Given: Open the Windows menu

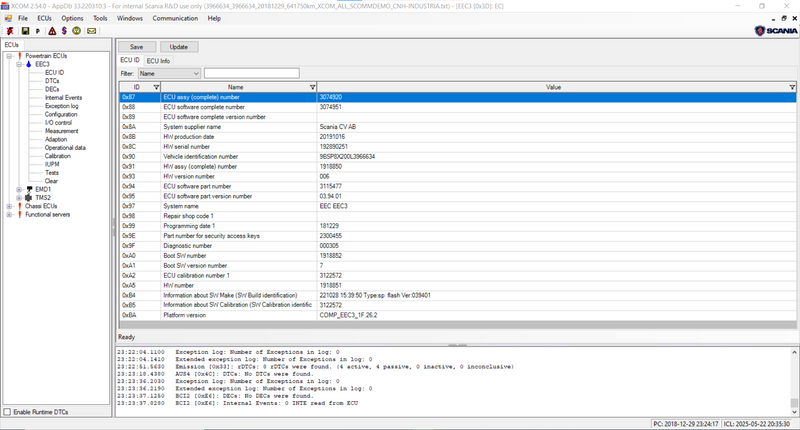Looking at the screenshot, I should 130,18.
